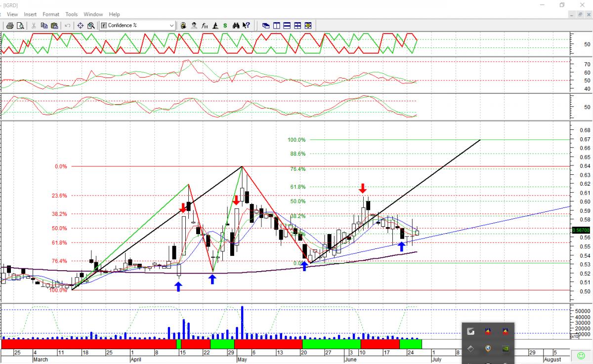Image resolution: width=593 pixels, height=364 pixels.
Task: Open Print Preview from the toolbar
Action: [19, 25]
